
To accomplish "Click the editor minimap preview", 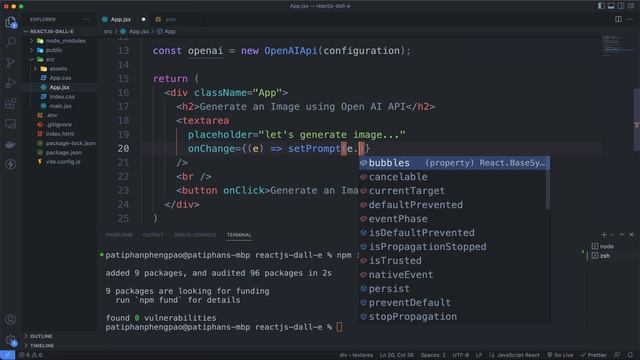I will tap(617, 46).
